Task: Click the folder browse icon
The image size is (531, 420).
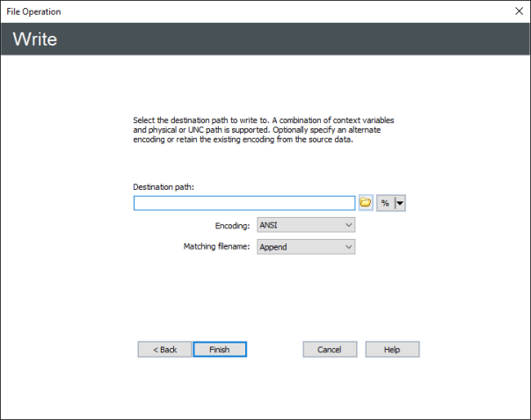Action: point(366,203)
